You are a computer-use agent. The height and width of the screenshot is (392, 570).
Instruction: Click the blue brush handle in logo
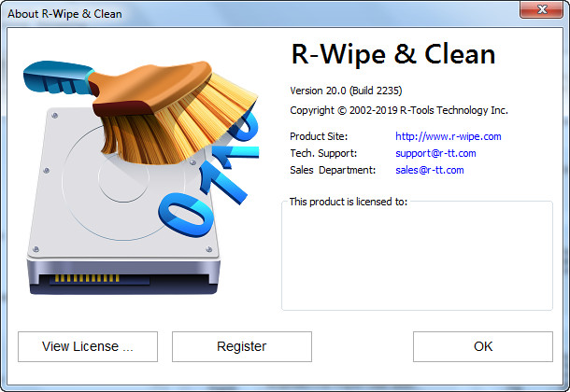[51, 75]
